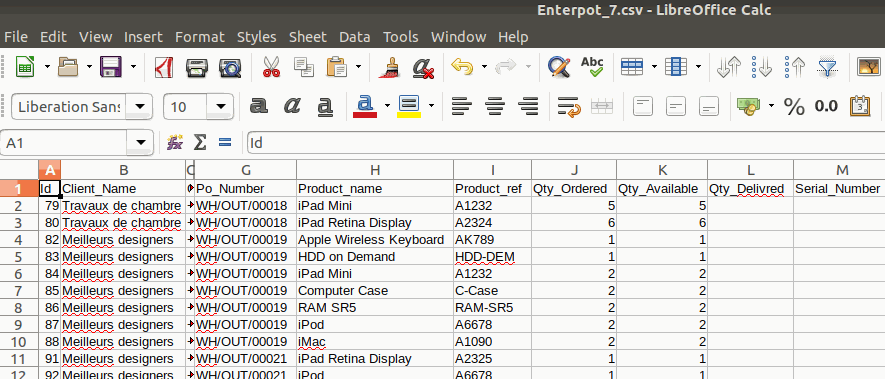The height and width of the screenshot is (379, 885).
Task: Open the Tools menu
Action: tap(401, 37)
